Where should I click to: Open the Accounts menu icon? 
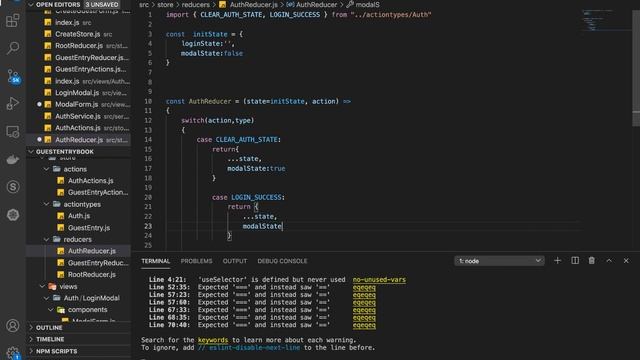click(x=13, y=326)
